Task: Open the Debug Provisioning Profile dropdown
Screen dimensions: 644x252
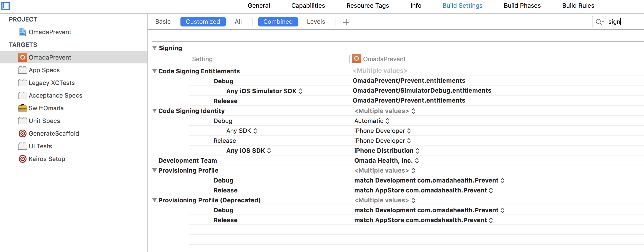Action: point(503,180)
